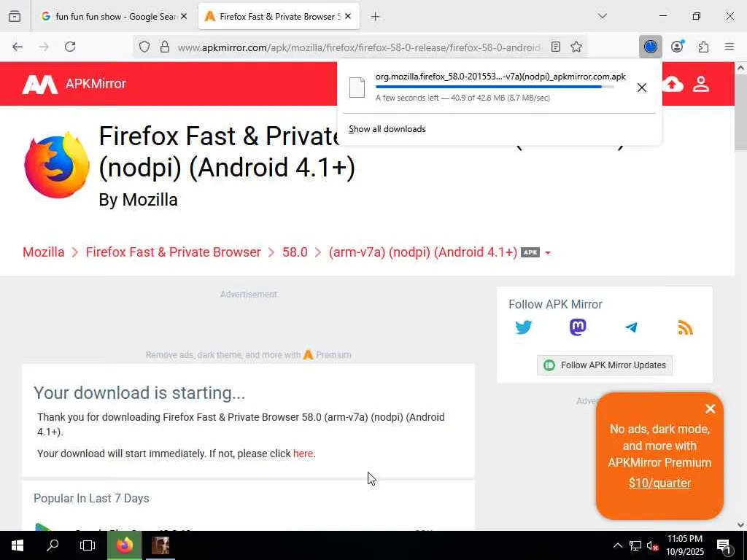Open APK Mirror RSS feed
This screenshot has height=560, width=747.
point(685,327)
